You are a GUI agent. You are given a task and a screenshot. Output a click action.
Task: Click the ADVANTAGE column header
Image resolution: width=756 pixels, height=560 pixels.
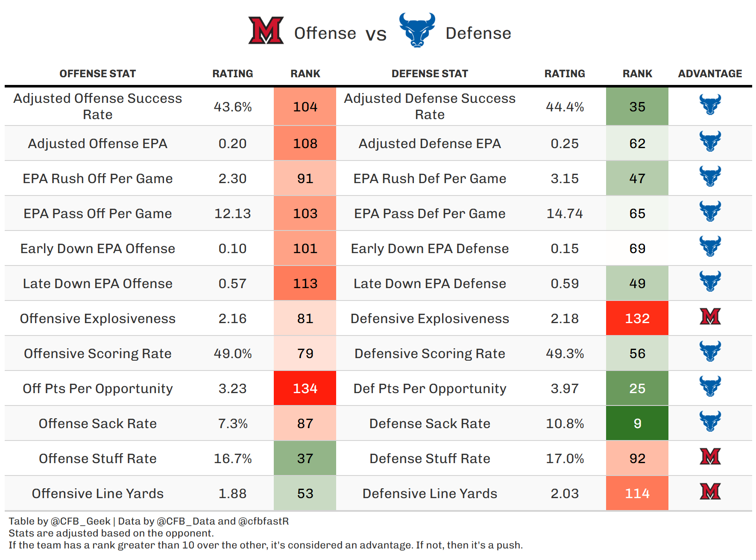coord(710,74)
